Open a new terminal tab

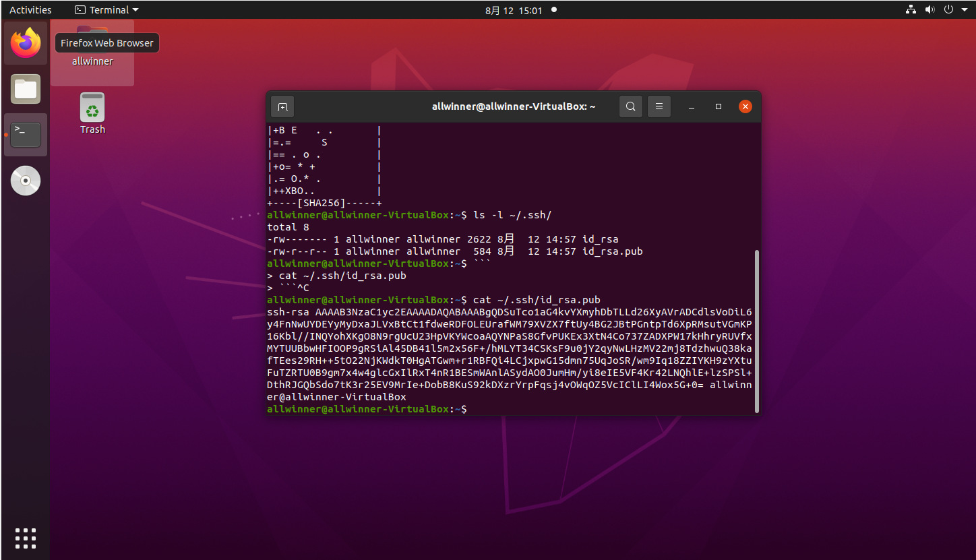pyautogui.click(x=282, y=106)
